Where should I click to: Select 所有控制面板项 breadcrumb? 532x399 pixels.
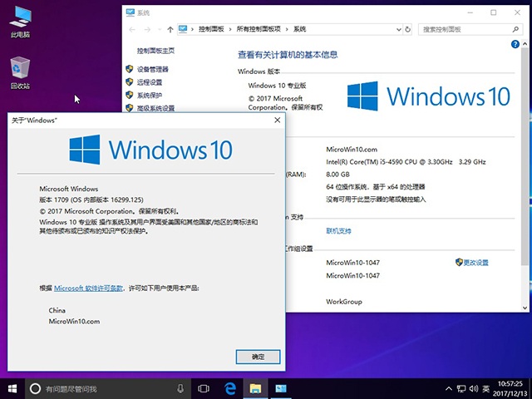pos(259,29)
